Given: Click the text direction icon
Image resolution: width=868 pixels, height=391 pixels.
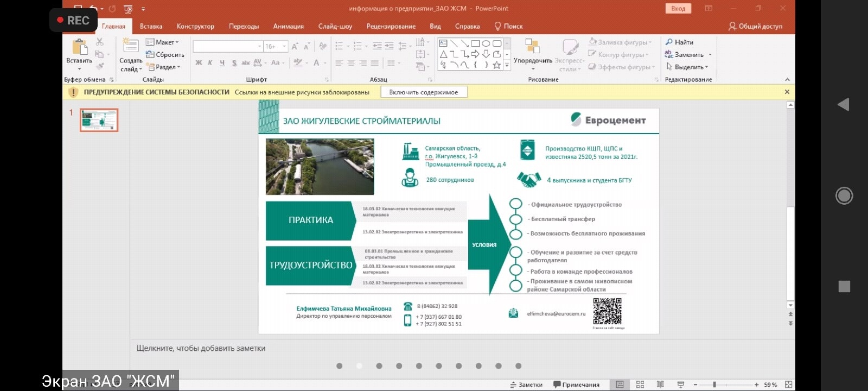Looking at the screenshot, I should pos(421,42).
